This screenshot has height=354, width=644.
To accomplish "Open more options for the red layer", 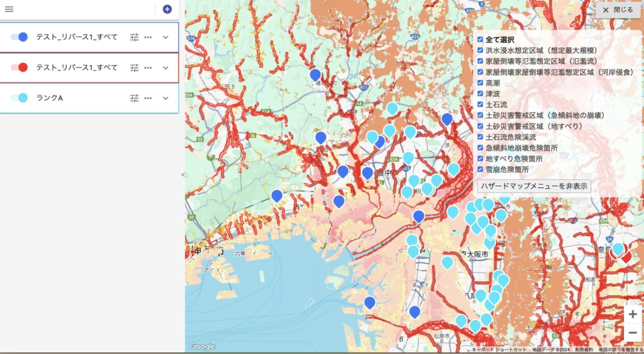I will tap(148, 68).
